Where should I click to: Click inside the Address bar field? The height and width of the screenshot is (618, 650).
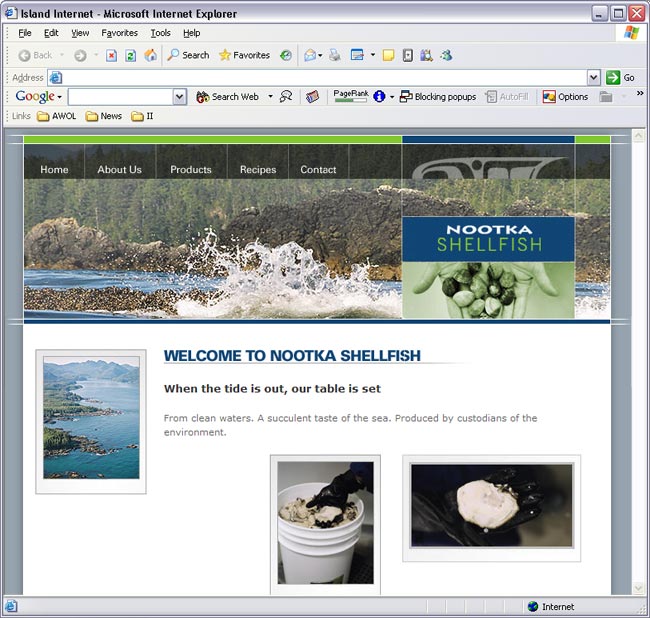coord(318,78)
